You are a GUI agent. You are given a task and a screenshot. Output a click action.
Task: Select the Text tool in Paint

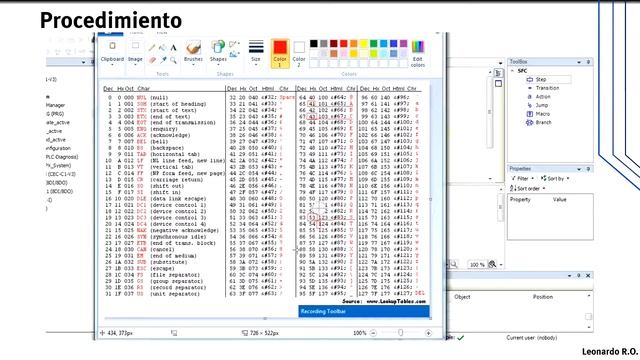click(173, 48)
